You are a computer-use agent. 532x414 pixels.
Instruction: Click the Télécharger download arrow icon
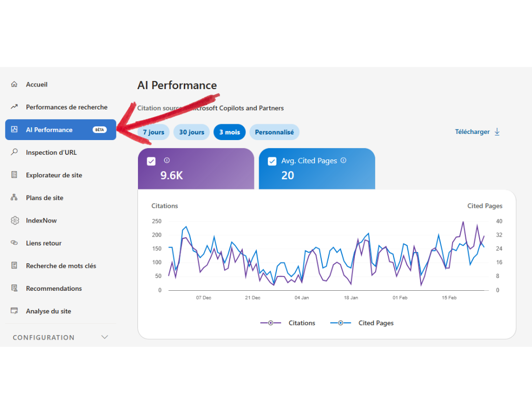coord(497,132)
